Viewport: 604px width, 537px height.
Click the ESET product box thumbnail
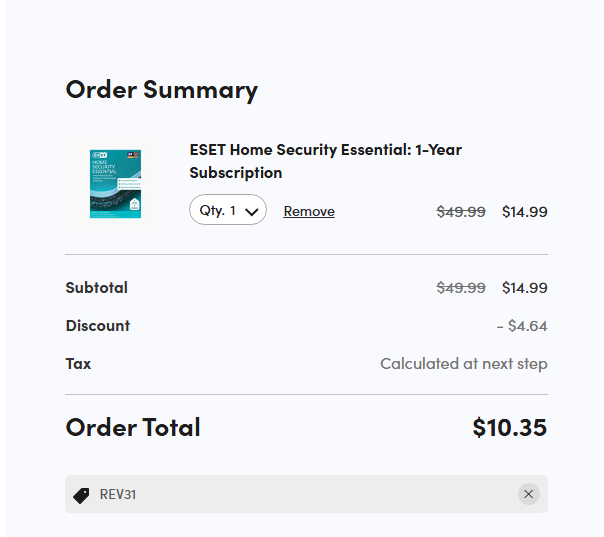(115, 184)
